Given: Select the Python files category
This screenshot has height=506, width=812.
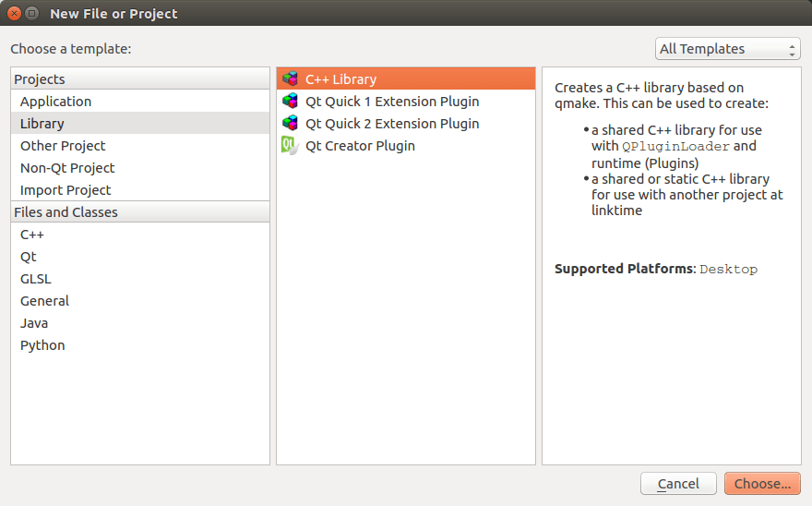Looking at the screenshot, I should [140, 345].
